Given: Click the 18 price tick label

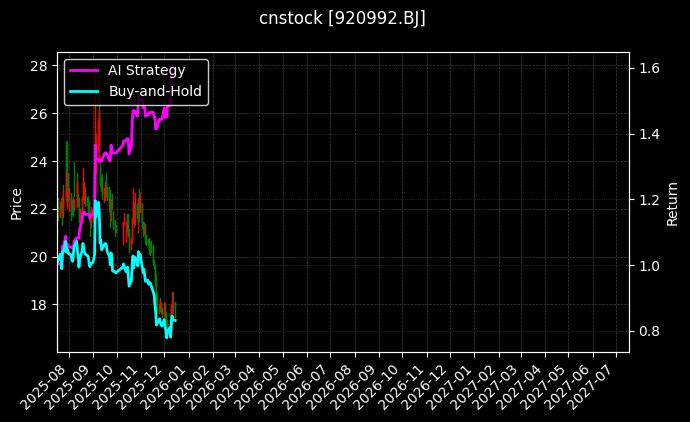Looking at the screenshot, I should click(40, 305).
